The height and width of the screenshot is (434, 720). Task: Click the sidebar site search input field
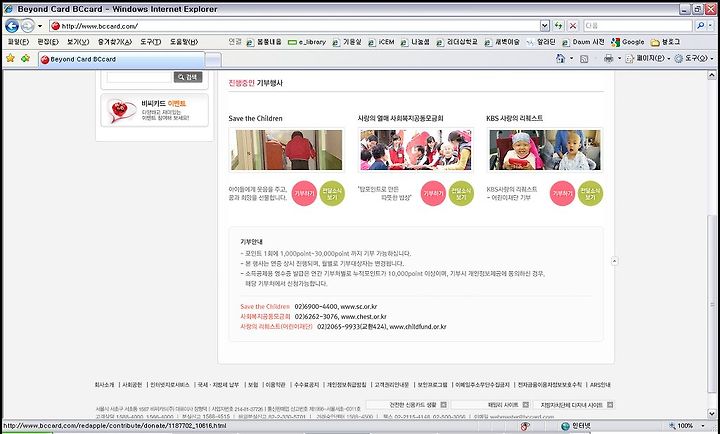pos(139,77)
